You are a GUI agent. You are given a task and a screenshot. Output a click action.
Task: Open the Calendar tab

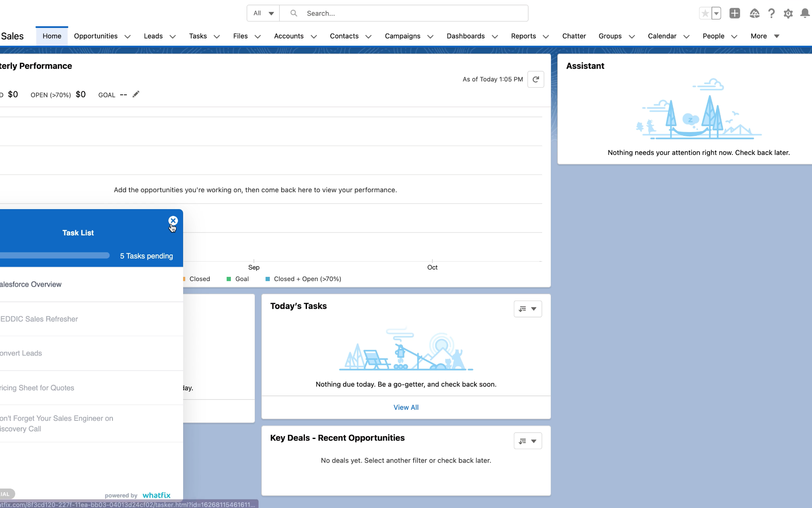click(662, 36)
